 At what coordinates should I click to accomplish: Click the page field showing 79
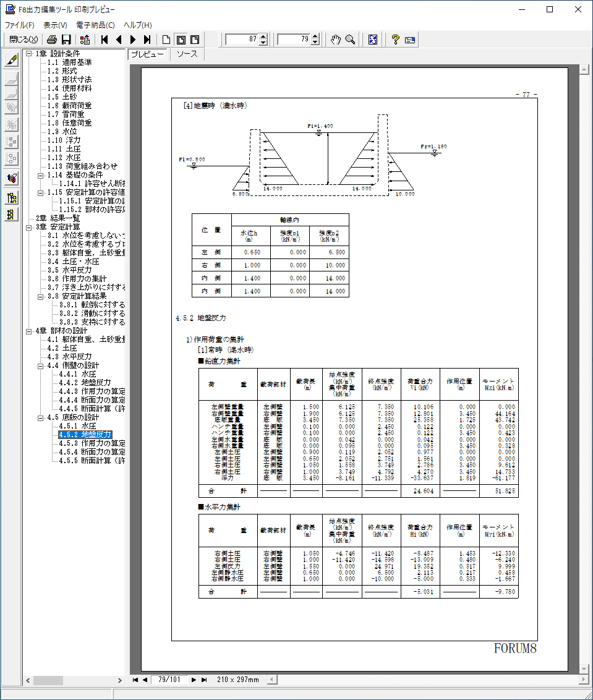click(x=294, y=40)
